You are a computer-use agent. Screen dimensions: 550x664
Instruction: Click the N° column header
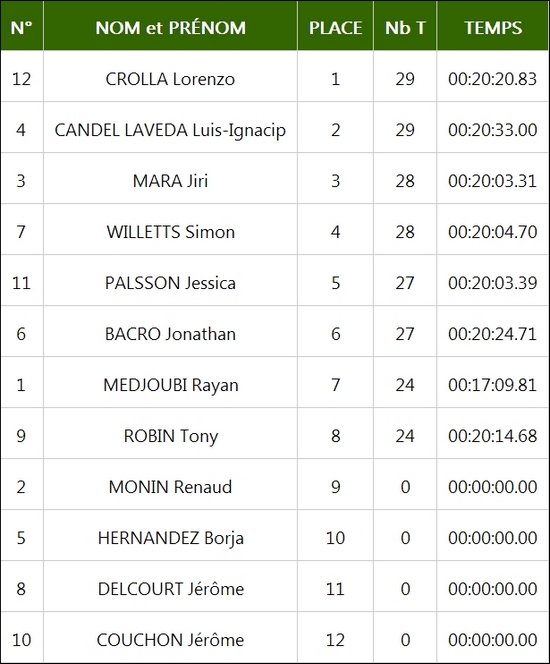click(22, 26)
